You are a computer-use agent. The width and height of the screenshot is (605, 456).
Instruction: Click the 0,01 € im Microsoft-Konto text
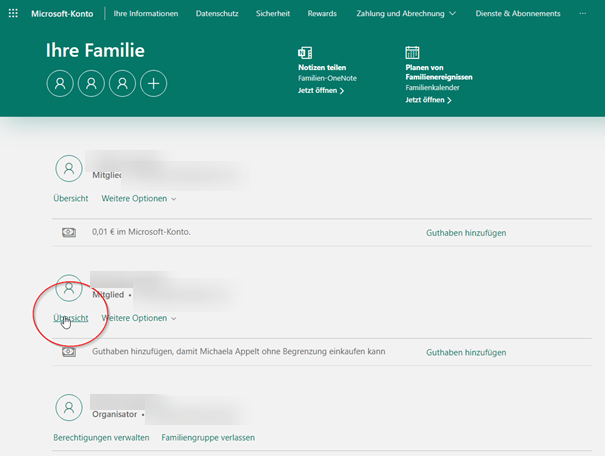click(x=141, y=232)
